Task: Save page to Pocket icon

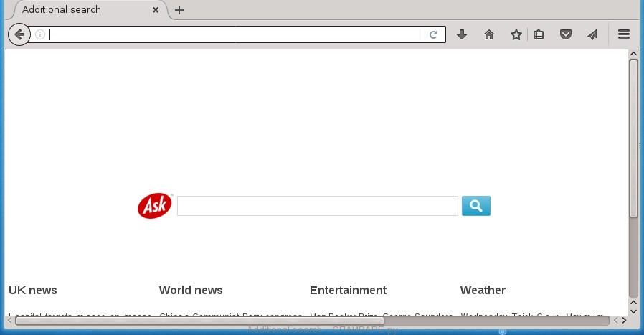Action: tap(566, 34)
